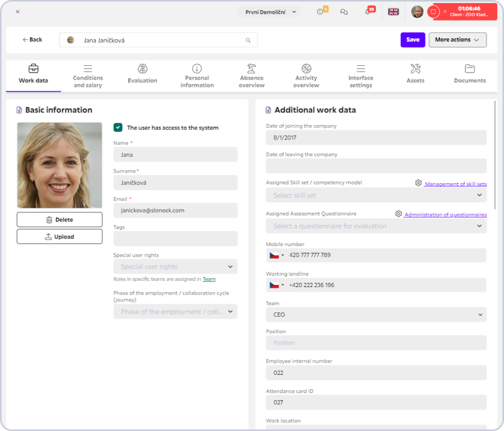Click the notifications bell icon

(368, 12)
